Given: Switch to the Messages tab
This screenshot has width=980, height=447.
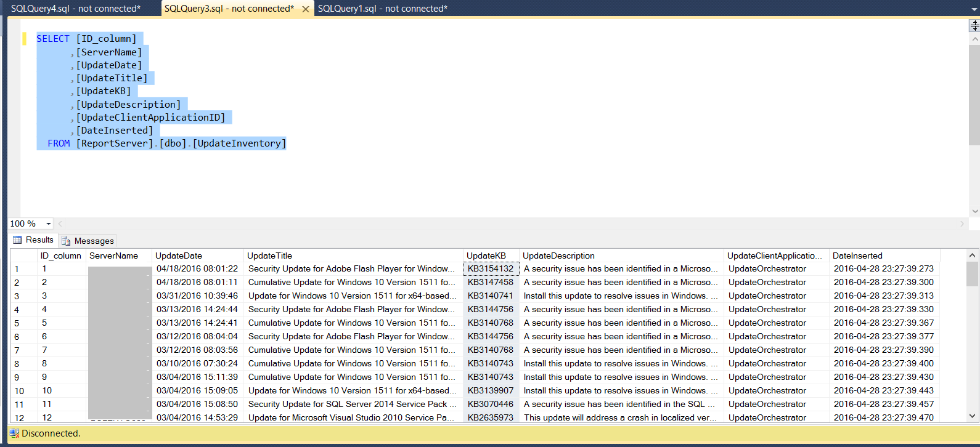Looking at the screenshot, I should [x=88, y=241].
